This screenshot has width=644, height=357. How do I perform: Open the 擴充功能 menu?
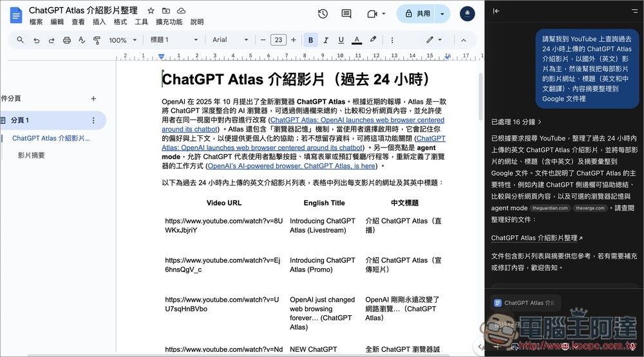[x=169, y=22]
